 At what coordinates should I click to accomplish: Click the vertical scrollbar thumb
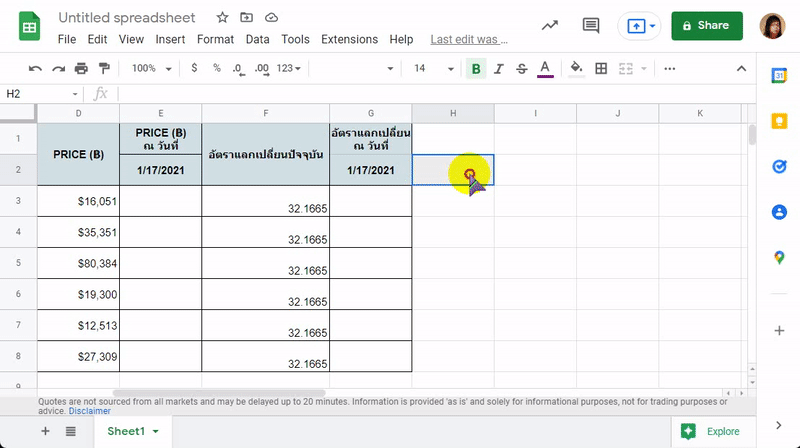pyautogui.click(x=752, y=135)
